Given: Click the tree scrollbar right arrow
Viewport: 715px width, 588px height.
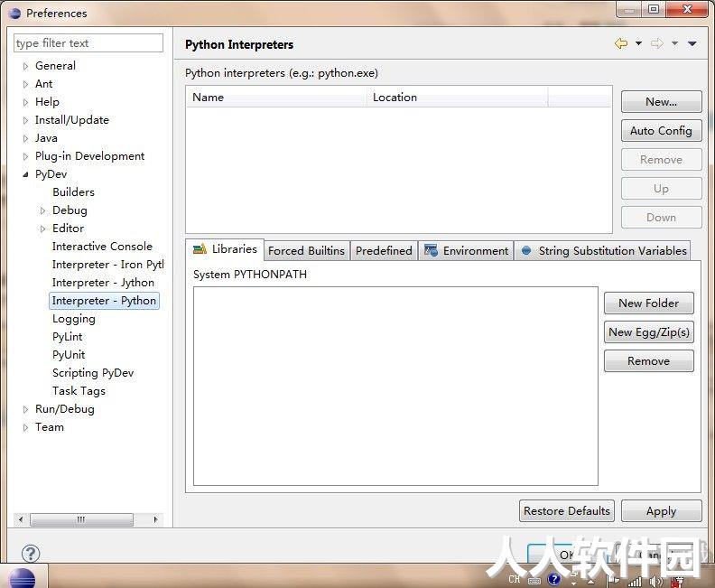Looking at the screenshot, I should coord(155,519).
